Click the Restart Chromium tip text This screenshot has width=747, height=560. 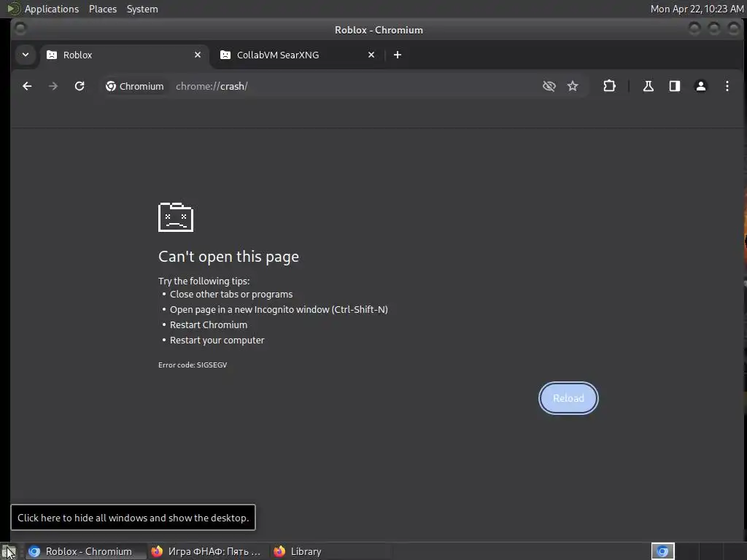click(209, 324)
